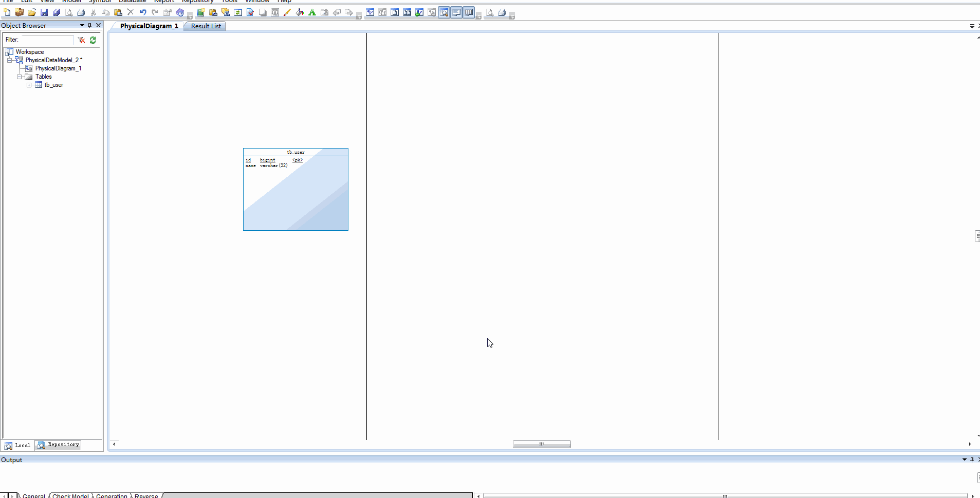Image resolution: width=980 pixels, height=498 pixels.
Task: Click the Print icon next to Cut
Action: coord(81,12)
